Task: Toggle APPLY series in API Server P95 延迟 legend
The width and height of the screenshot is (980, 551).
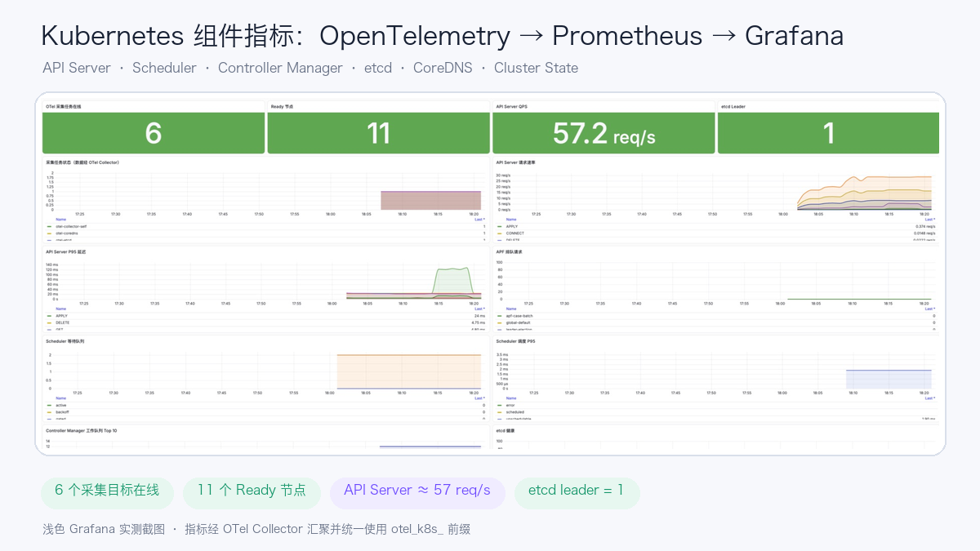Action: pyautogui.click(x=60, y=316)
